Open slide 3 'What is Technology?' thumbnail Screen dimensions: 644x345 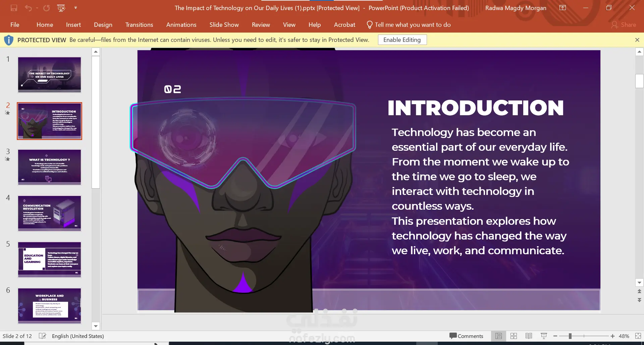pos(49,167)
